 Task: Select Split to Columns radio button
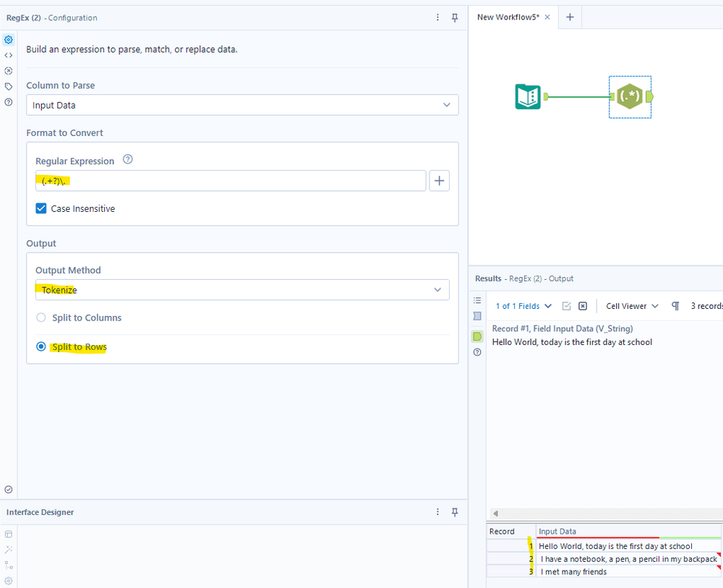coord(41,318)
